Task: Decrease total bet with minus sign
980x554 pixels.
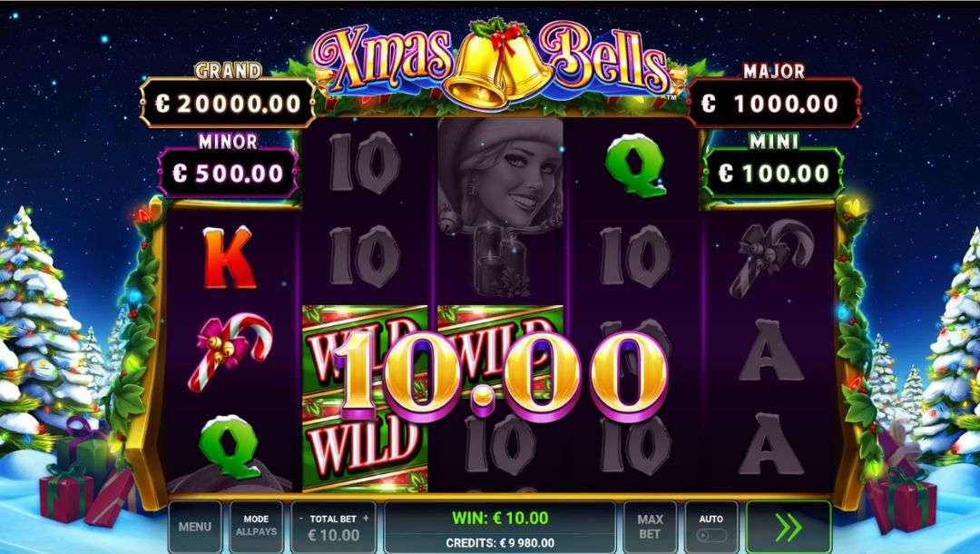Action: click(301, 519)
